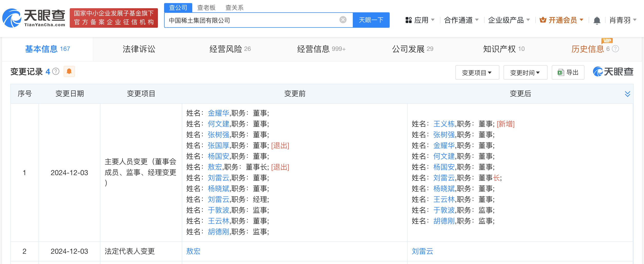
Task: Open the 企业级产品 dropdown menu
Action: coord(509,20)
